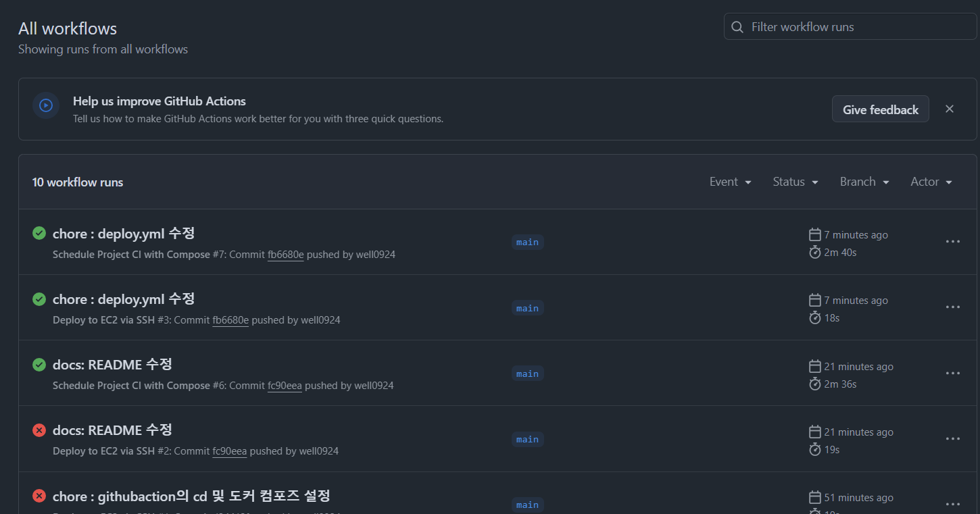
Task: Open three-dot menu for CI run #7
Action: (x=953, y=242)
